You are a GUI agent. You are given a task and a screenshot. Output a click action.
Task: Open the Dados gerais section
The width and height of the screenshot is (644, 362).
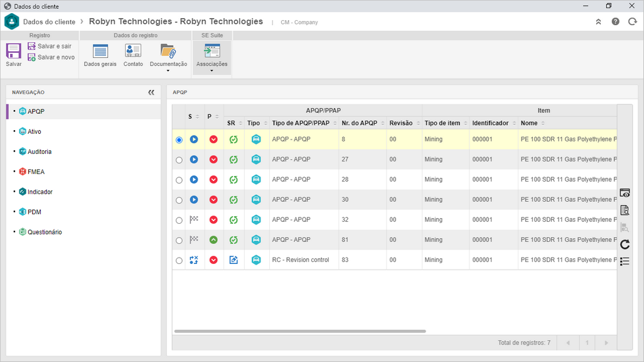100,55
